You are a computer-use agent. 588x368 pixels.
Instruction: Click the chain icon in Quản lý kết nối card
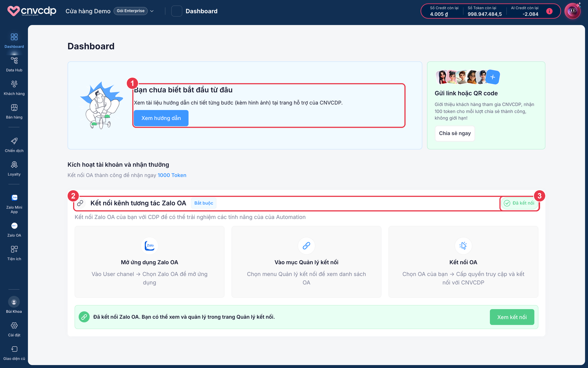(306, 245)
